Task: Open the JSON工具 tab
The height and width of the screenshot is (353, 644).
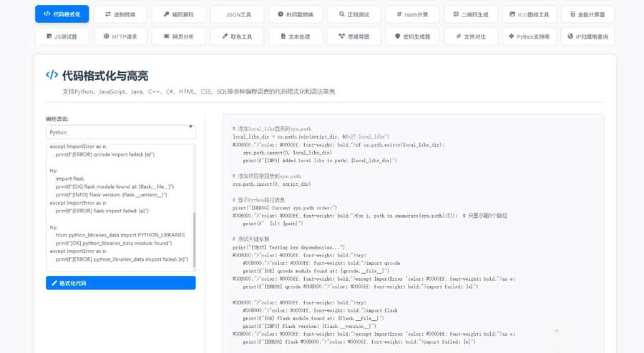Action: [238, 14]
